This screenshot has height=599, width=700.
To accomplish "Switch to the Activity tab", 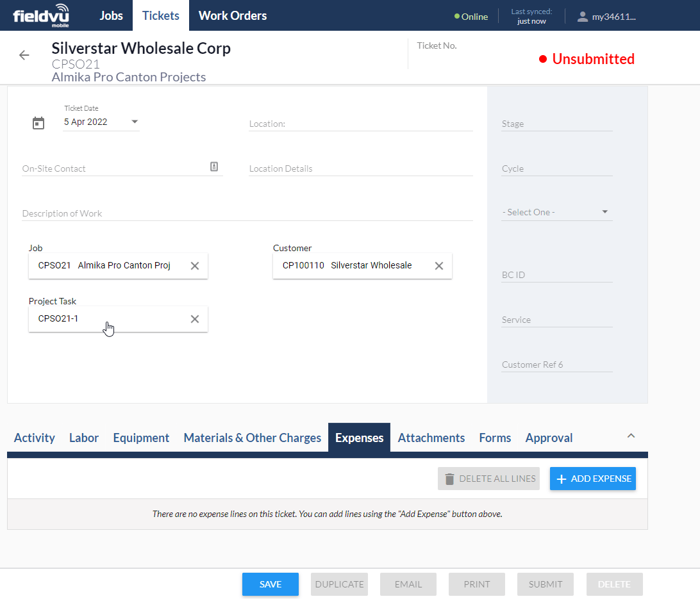I will coord(35,438).
